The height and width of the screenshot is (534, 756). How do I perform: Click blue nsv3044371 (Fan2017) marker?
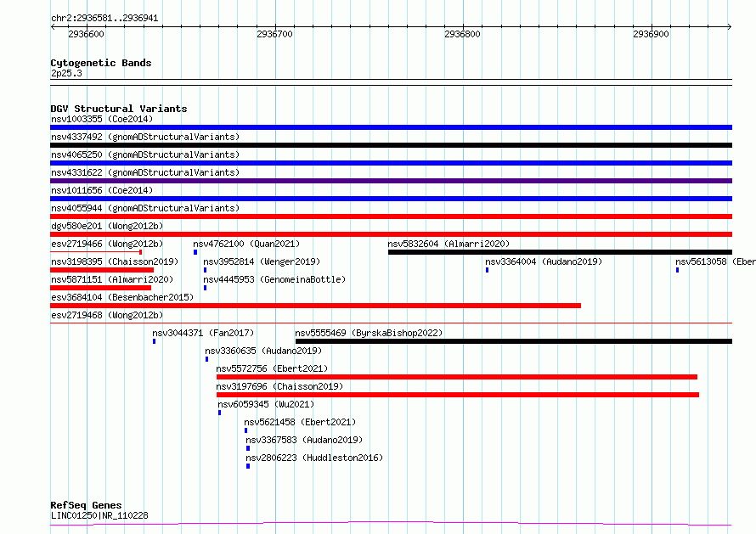coord(155,341)
